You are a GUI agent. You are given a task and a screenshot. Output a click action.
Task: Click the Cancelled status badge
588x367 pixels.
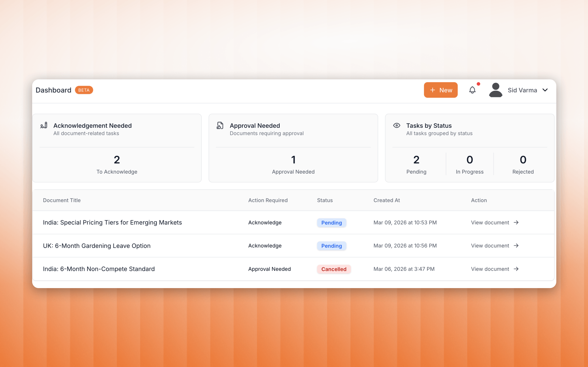click(x=334, y=269)
